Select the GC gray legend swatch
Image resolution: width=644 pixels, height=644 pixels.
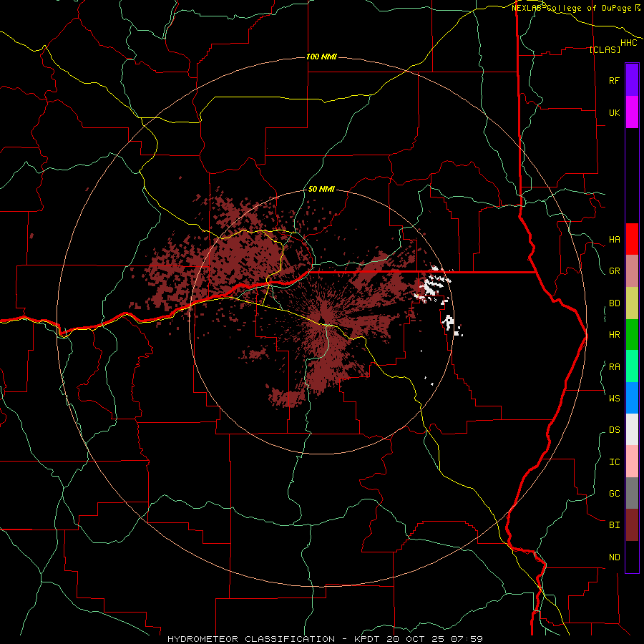632,493
